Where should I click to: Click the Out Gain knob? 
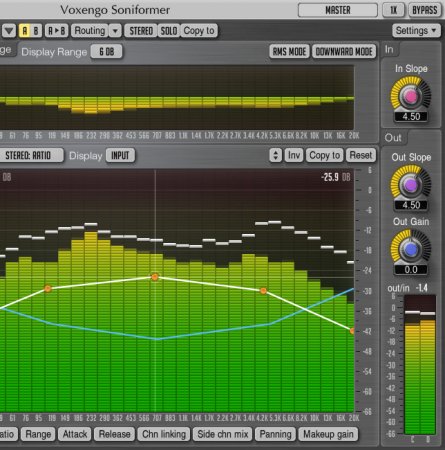[411, 249]
